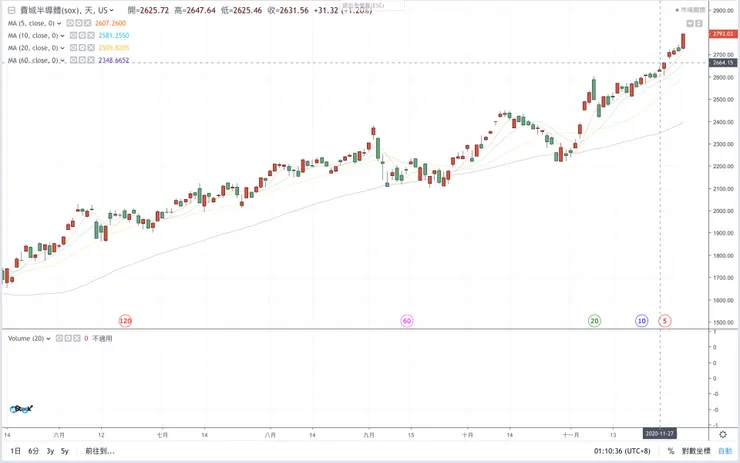This screenshot has height=463, width=740.
Task: Click the 九月 label on the time axis
Action: [369, 435]
